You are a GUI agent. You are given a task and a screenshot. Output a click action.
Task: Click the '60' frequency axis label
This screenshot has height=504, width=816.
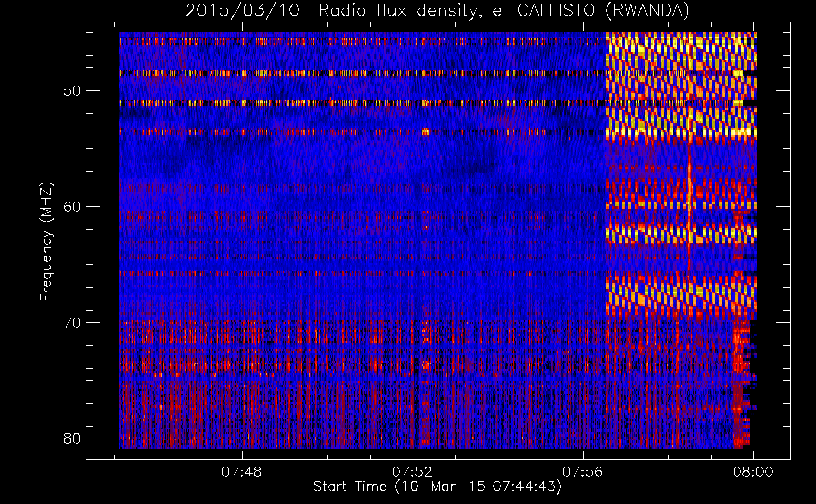click(x=73, y=206)
